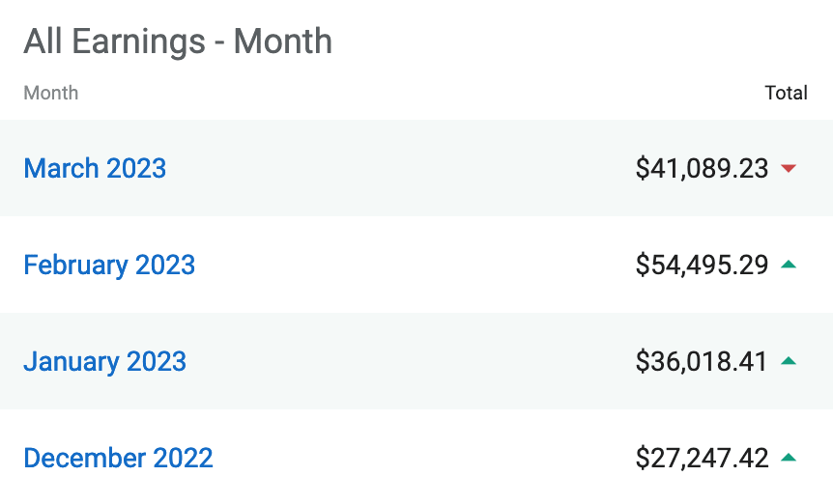Click the header row between Month and Total
This screenshot has width=833, height=504.
[416, 93]
